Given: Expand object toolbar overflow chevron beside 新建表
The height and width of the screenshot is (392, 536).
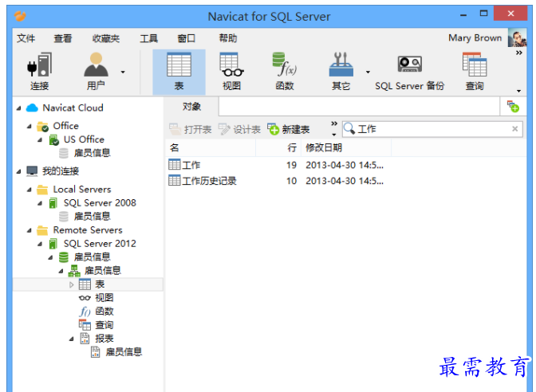Looking at the screenshot, I should (x=334, y=123).
